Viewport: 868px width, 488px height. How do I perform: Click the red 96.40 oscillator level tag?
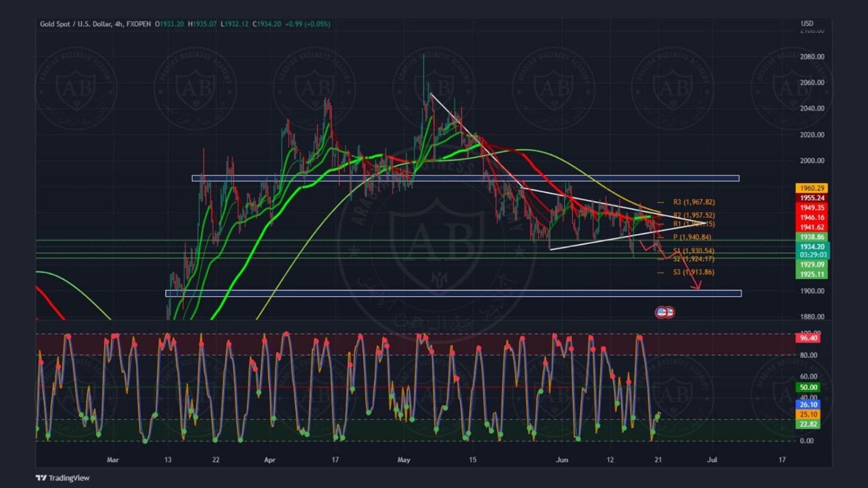[x=808, y=338]
